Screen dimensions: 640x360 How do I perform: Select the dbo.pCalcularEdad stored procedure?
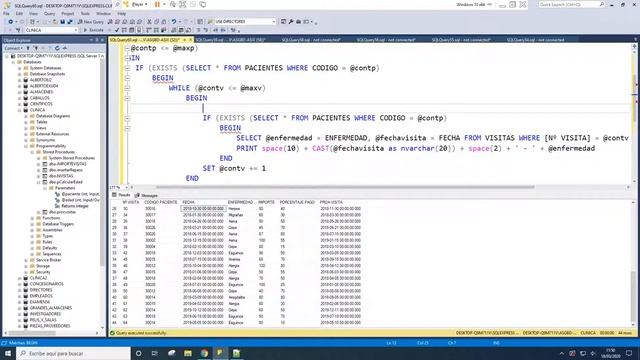click(x=65, y=182)
